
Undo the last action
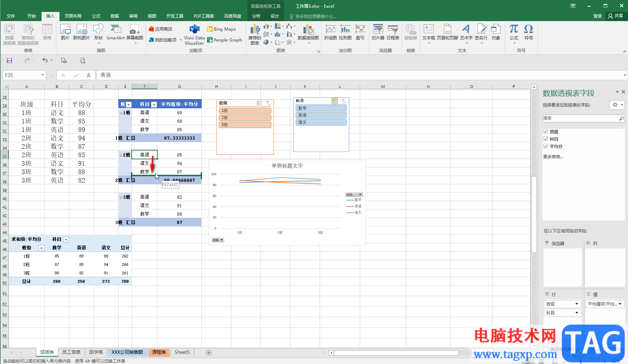point(45,60)
